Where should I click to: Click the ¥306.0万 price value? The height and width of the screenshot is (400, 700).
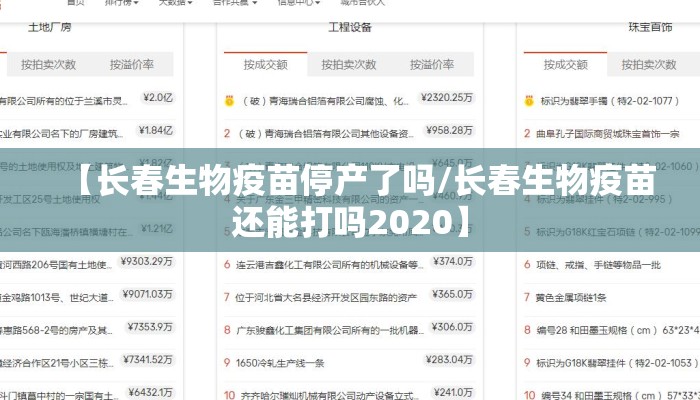point(452,327)
